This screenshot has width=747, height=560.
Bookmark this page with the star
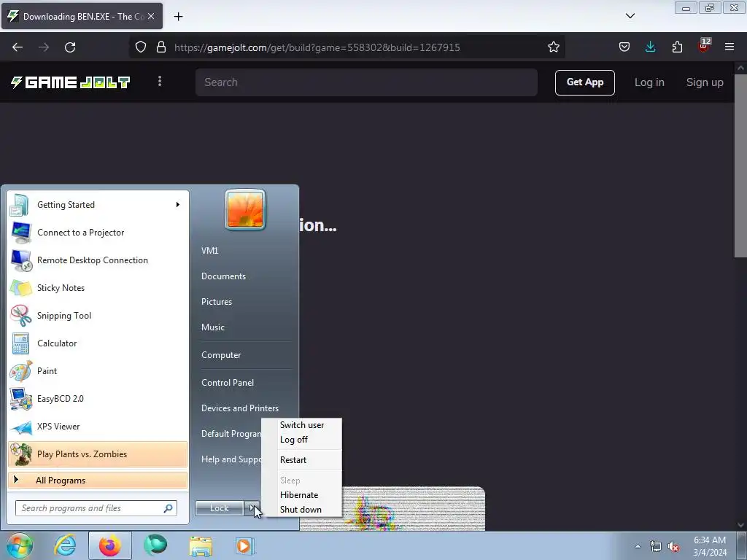point(553,47)
